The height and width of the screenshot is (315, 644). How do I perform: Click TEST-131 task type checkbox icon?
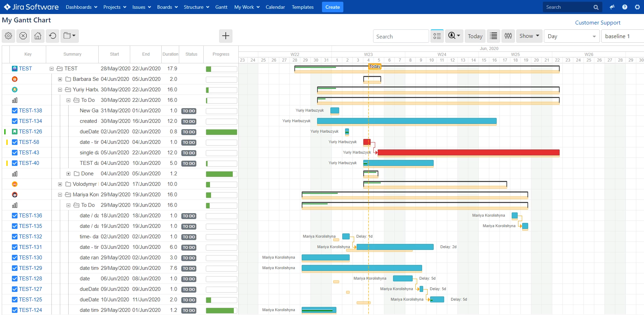click(x=15, y=247)
